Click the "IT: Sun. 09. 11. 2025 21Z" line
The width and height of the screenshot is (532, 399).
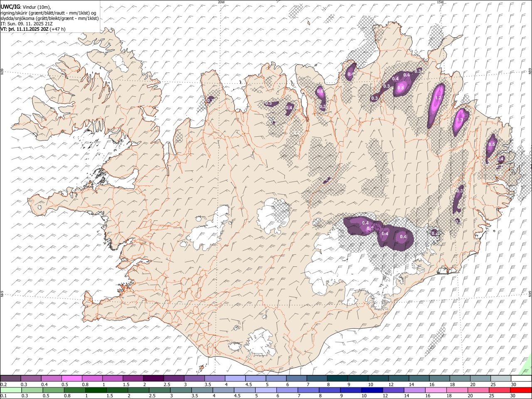click(27, 24)
